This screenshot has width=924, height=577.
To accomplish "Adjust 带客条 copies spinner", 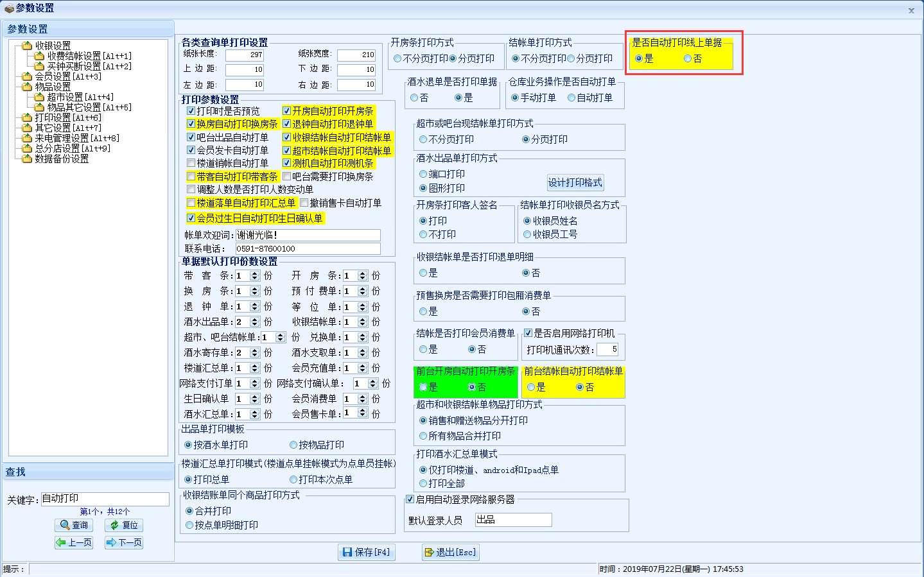I will point(254,275).
